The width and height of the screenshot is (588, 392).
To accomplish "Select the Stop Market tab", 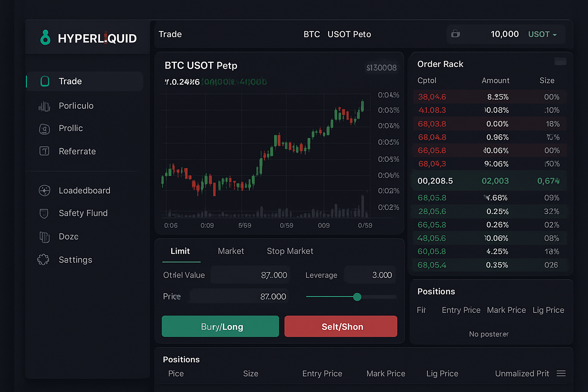I will (290, 251).
